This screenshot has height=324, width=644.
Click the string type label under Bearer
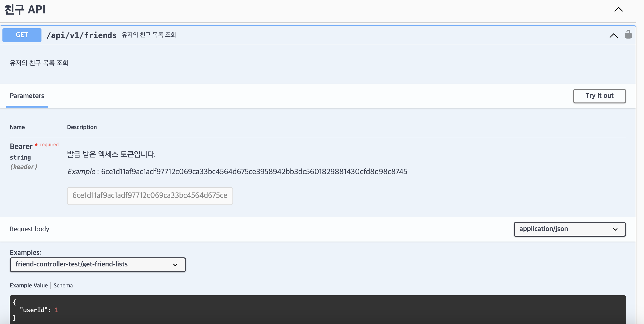[20, 158]
